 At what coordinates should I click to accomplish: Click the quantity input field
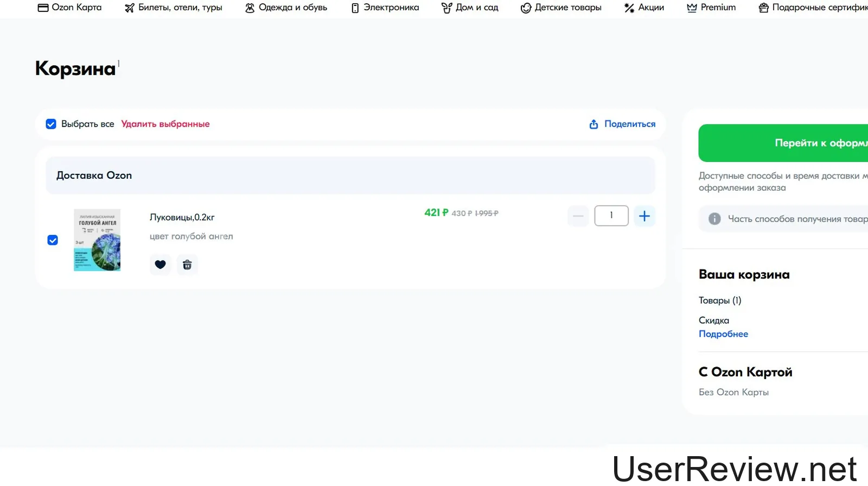tap(611, 216)
